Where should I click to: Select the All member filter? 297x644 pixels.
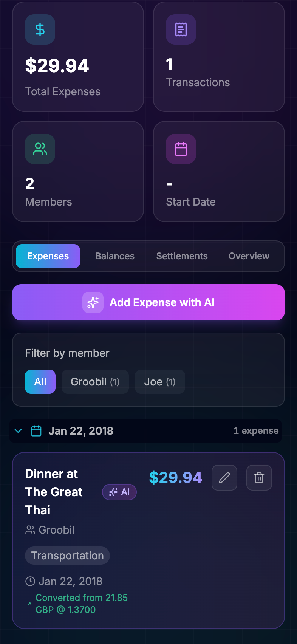tap(40, 382)
